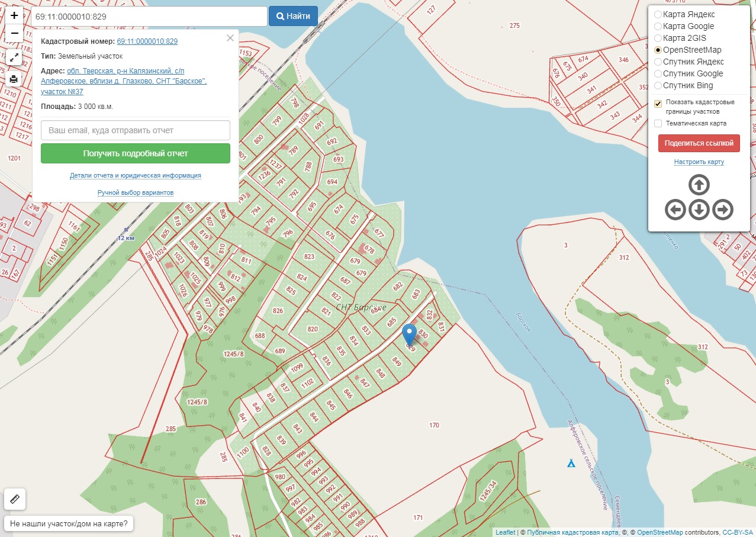
Task: Open the ruler measurement tool
Action: (x=15, y=499)
